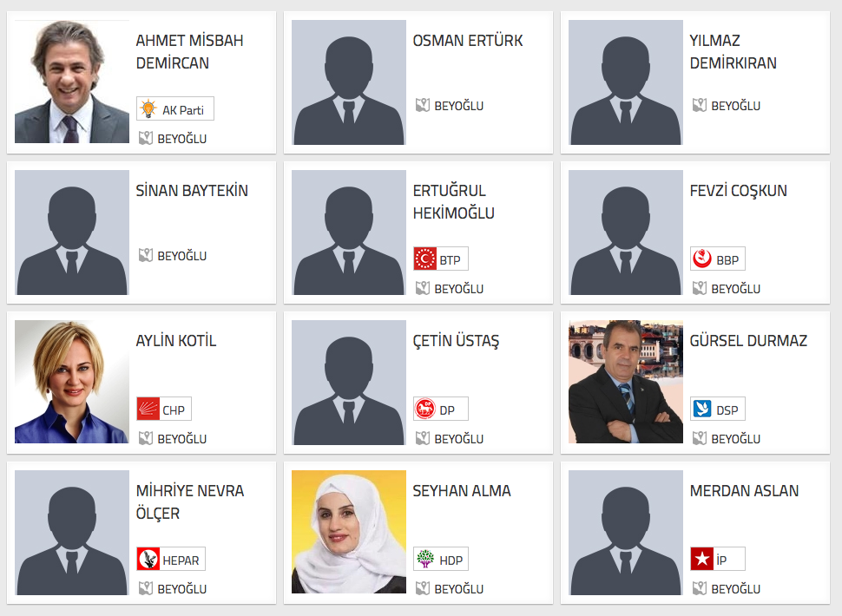The width and height of the screenshot is (842, 616).
Task: Open the SİNAN BAYTEKİN candidate name link
Action: (x=192, y=191)
